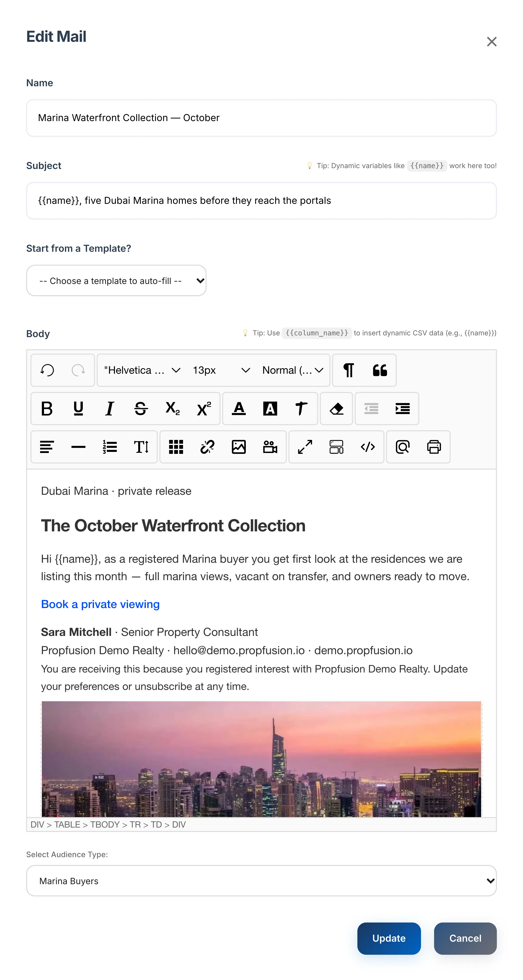Screen dimensions: 523x980
Task: Toggle bold formatting
Action: click(x=47, y=408)
